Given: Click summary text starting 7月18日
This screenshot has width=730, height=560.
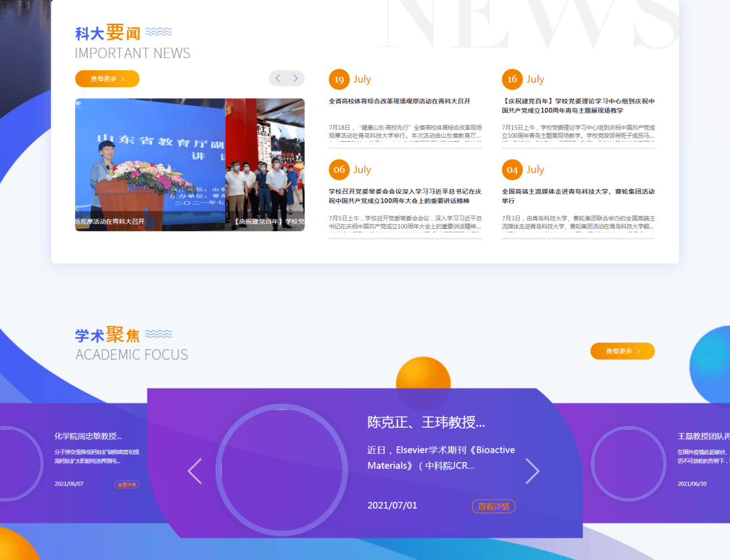Looking at the screenshot, I should coord(405,132).
